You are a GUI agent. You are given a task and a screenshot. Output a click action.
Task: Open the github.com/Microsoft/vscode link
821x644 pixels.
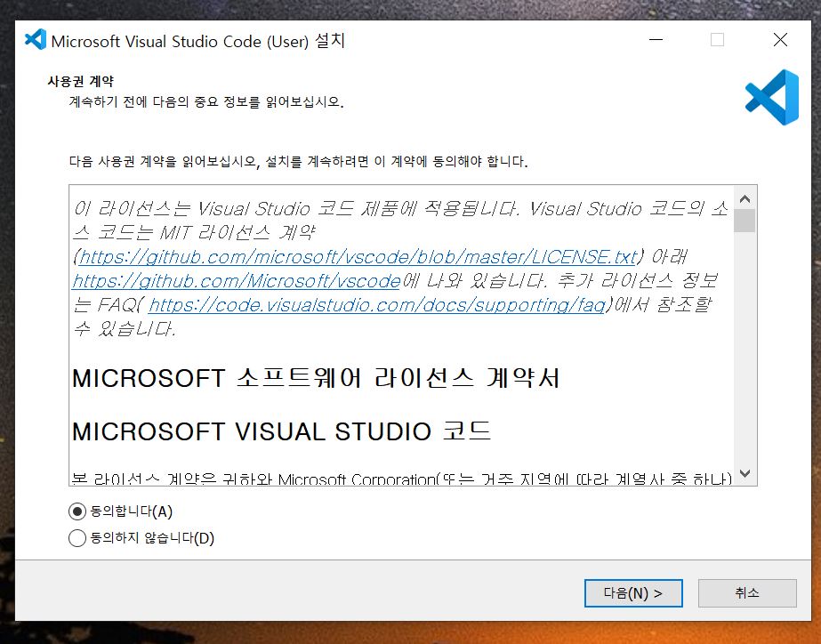(237, 281)
